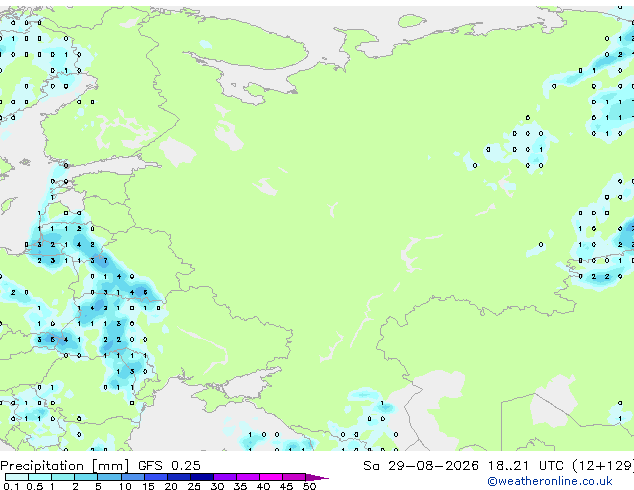Viewport: 634px width, 490px height.
Task: Select the "GFS 0.25" model label
Action: click(x=169, y=466)
